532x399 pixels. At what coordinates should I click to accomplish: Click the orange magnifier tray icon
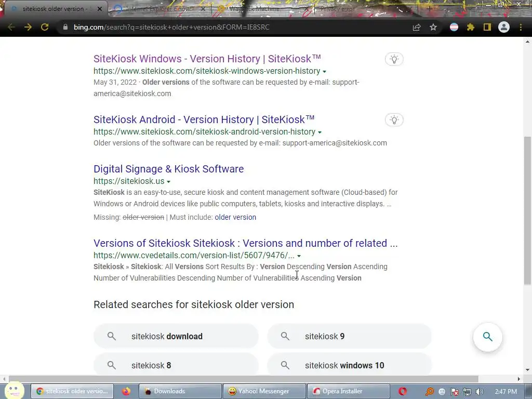tap(430, 392)
